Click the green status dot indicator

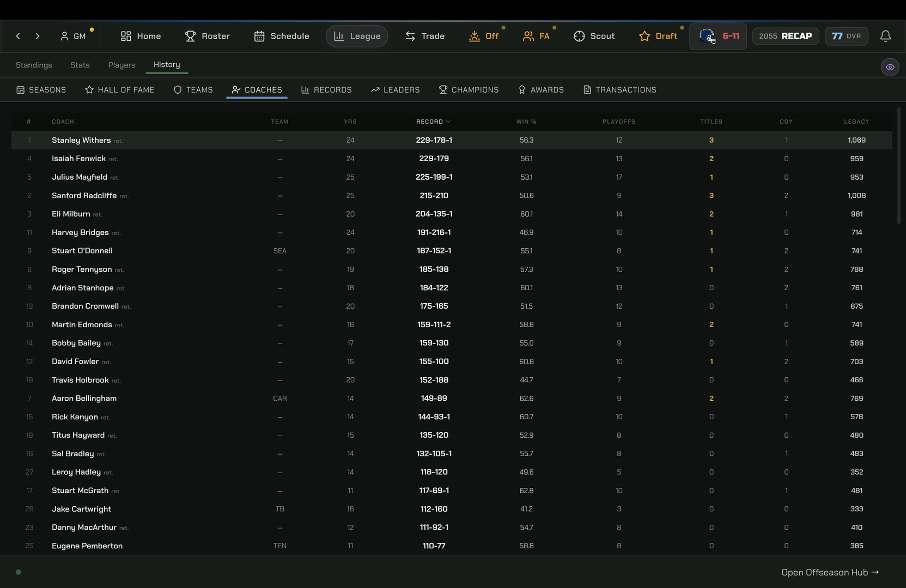click(x=19, y=572)
